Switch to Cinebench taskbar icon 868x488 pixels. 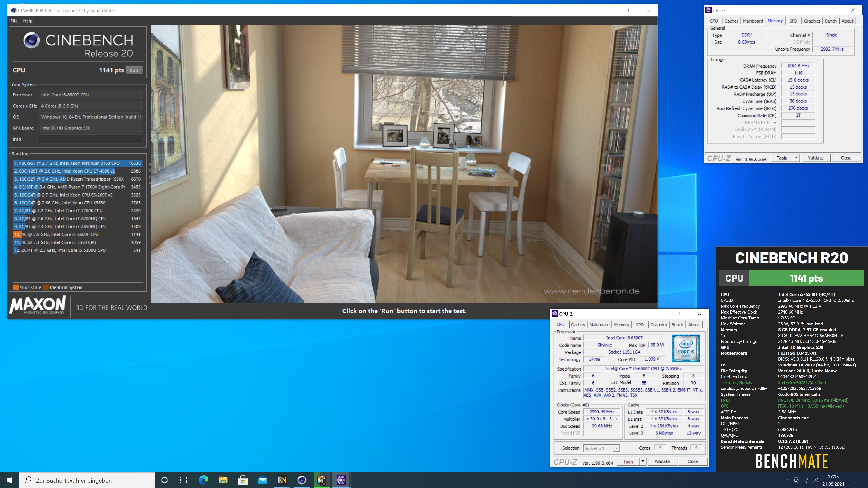pyautogui.click(x=302, y=480)
